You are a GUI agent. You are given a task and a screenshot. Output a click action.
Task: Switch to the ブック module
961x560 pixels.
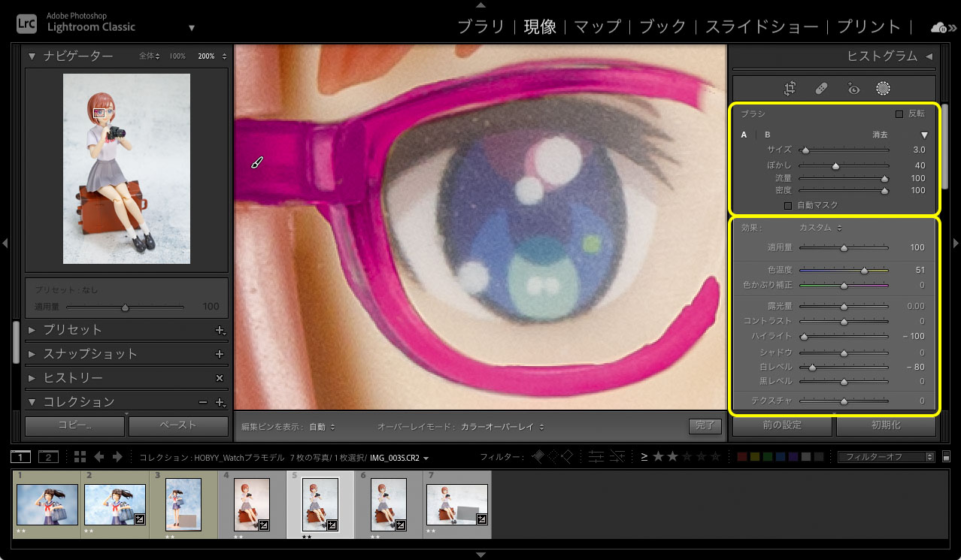662,27
